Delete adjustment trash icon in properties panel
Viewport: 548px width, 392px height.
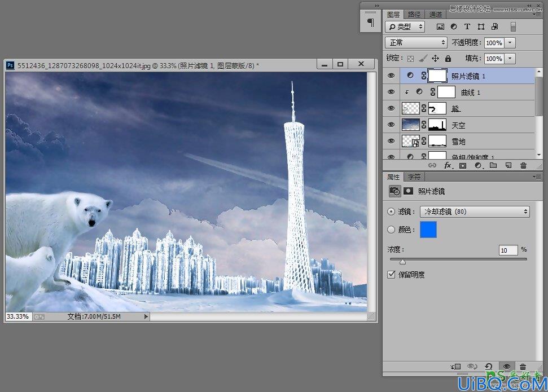[523, 367]
